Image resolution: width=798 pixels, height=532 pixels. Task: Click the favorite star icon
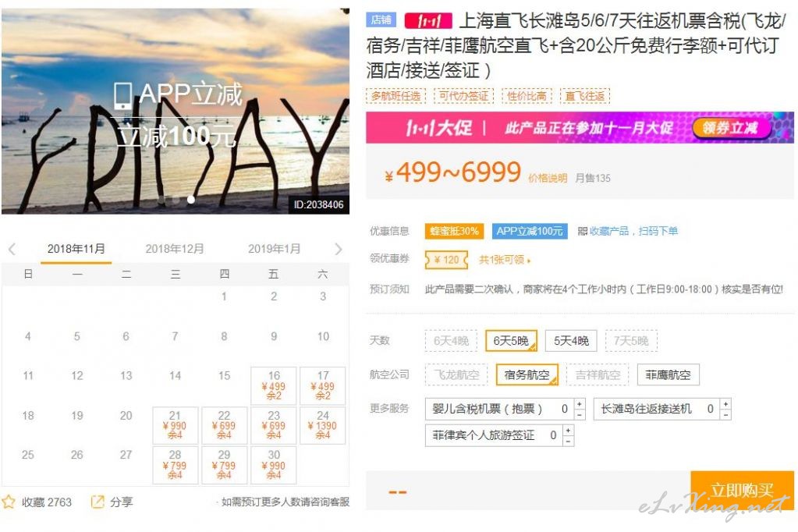[x=9, y=502]
